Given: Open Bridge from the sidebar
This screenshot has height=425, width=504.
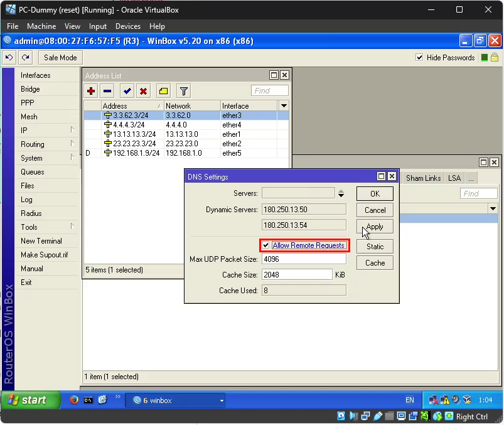Looking at the screenshot, I should (30, 89).
